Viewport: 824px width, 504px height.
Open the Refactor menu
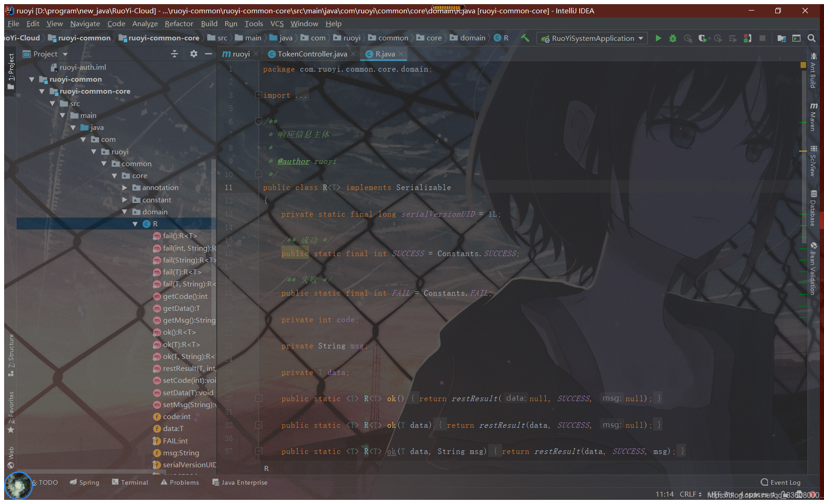pos(179,23)
